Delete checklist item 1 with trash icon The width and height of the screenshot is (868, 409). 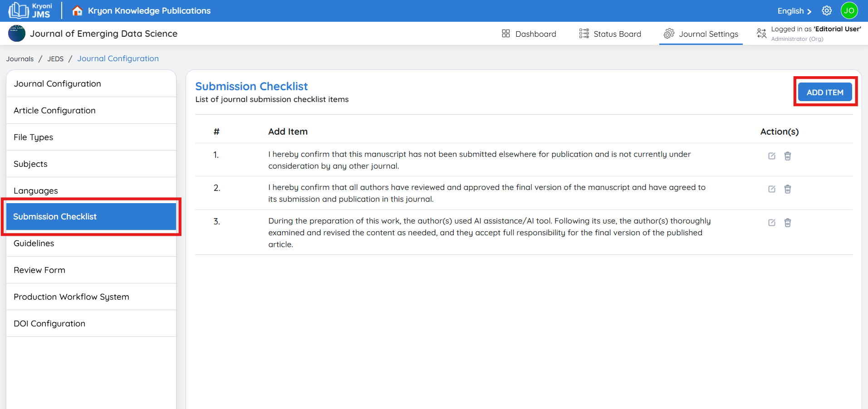click(788, 156)
